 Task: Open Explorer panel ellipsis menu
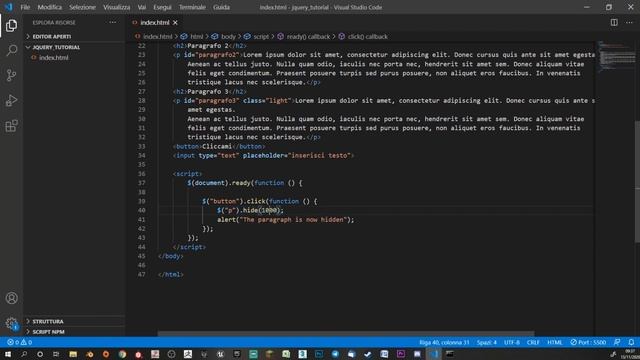pos(113,22)
